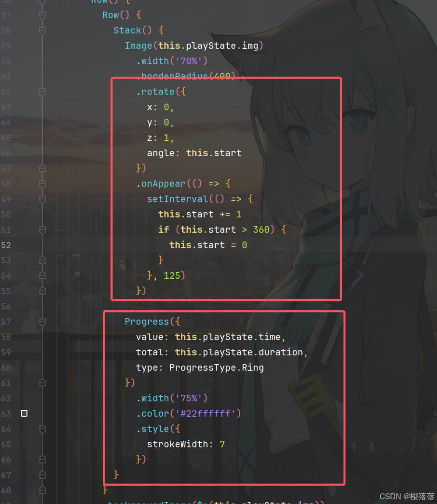Viewport: 437px width, 504px height.
Task: Click the number 360 in the if condition
Action: point(261,229)
